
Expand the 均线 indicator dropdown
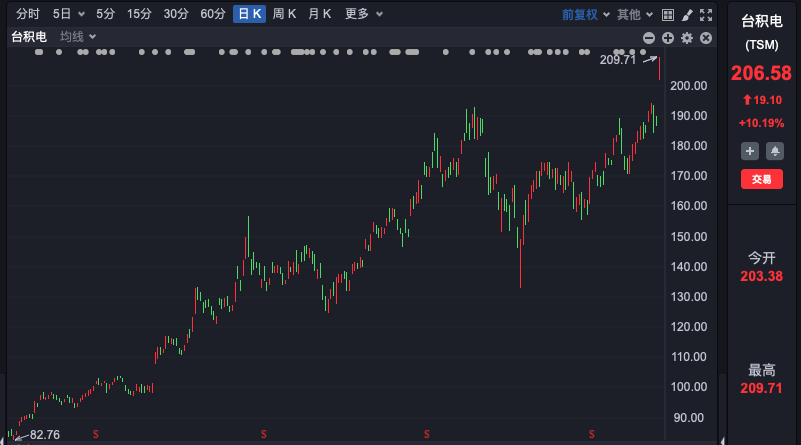coord(78,37)
